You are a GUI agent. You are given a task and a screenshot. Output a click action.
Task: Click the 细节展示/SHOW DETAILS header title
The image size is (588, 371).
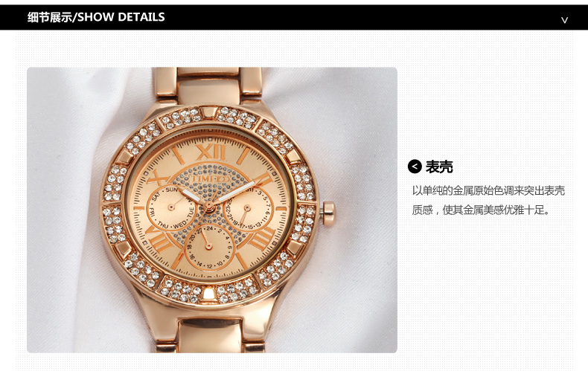click(x=96, y=17)
